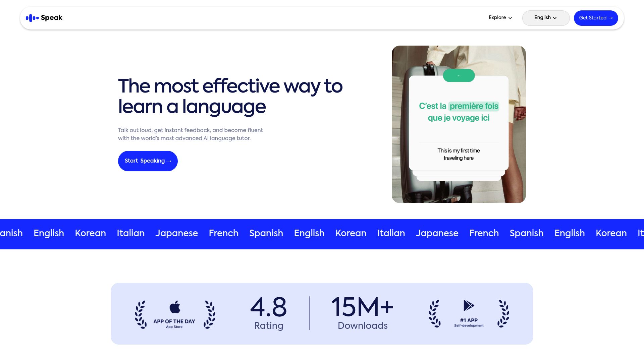Click the arrow icon inside Start Speaking button
This screenshot has height=362, width=644.
(169, 161)
